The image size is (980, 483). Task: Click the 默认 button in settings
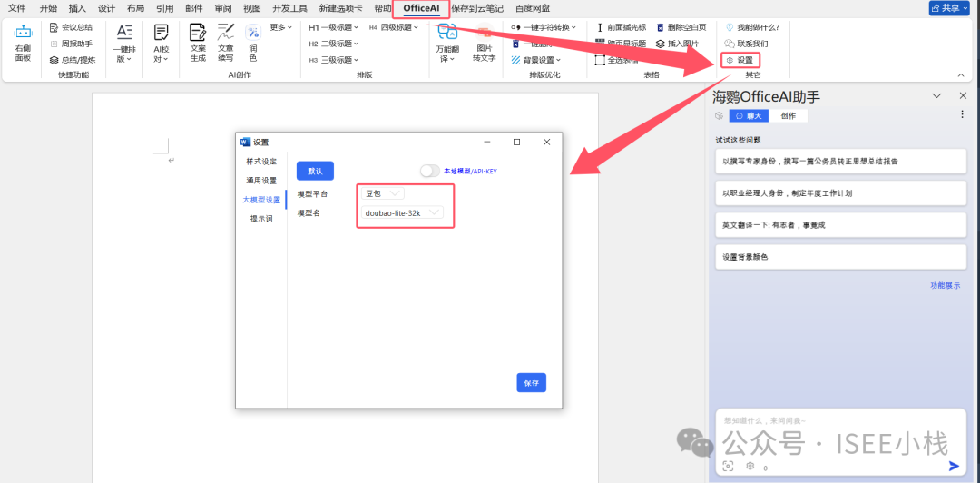coord(315,171)
